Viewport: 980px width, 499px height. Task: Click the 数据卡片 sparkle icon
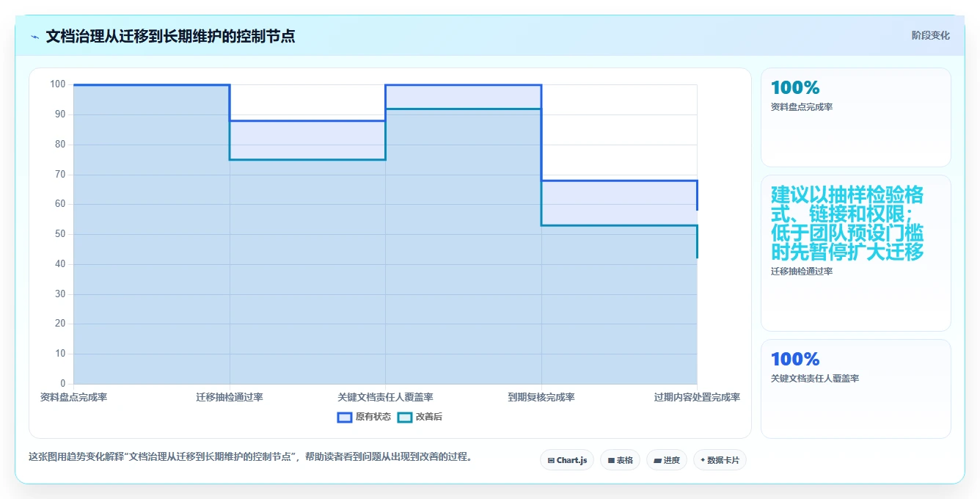point(703,460)
